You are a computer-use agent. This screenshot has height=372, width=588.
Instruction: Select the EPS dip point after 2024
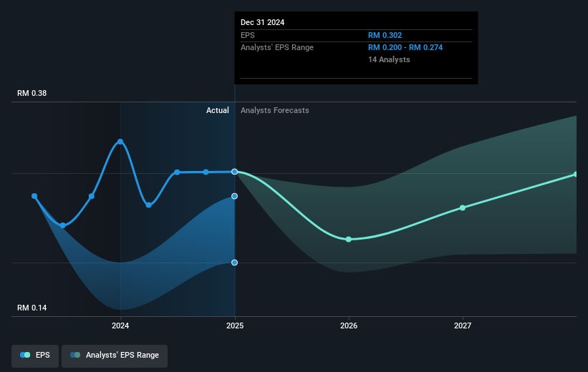[148, 205]
